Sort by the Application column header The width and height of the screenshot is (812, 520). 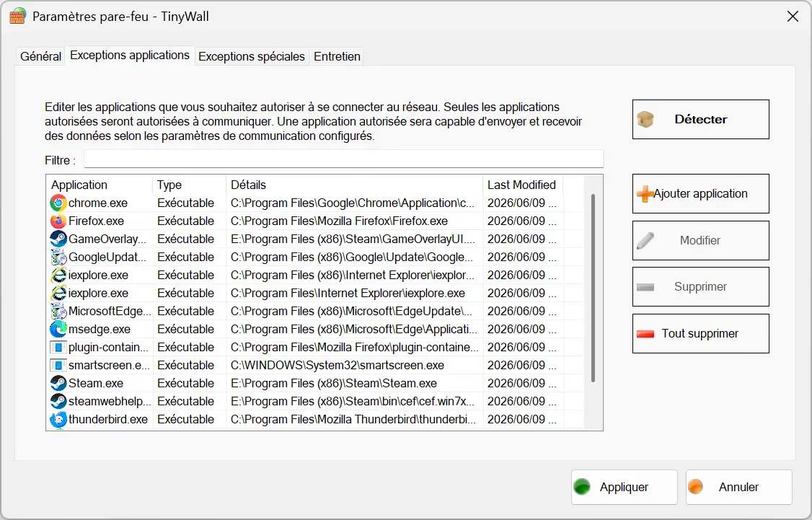[x=100, y=185]
